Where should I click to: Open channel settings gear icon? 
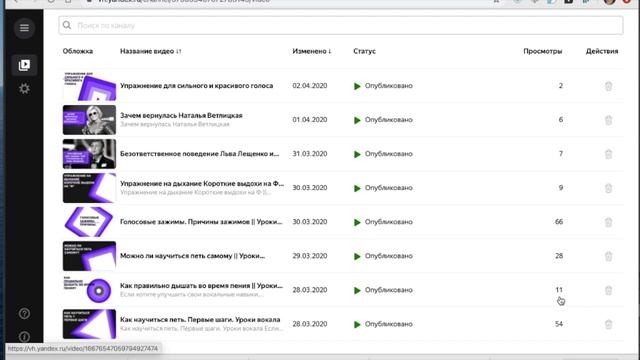pyautogui.click(x=24, y=89)
